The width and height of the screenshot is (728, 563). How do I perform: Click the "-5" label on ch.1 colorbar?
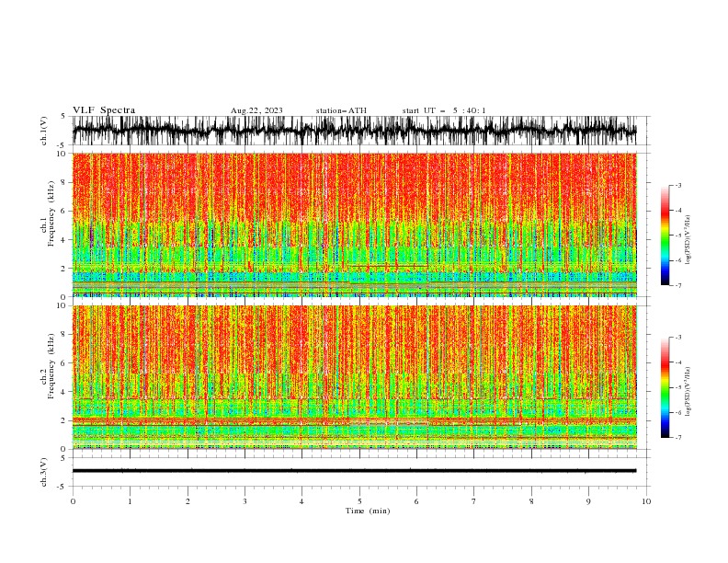click(677, 236)
